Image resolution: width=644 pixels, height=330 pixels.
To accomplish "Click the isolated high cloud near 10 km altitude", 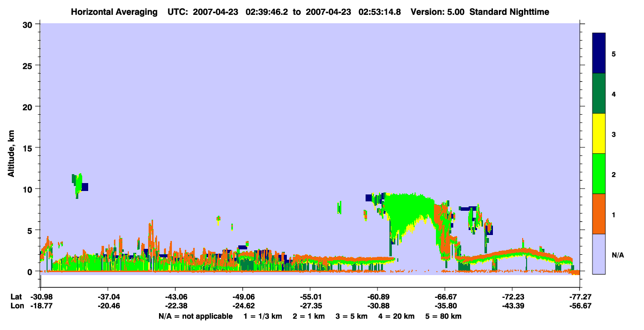I will point(79,186).
